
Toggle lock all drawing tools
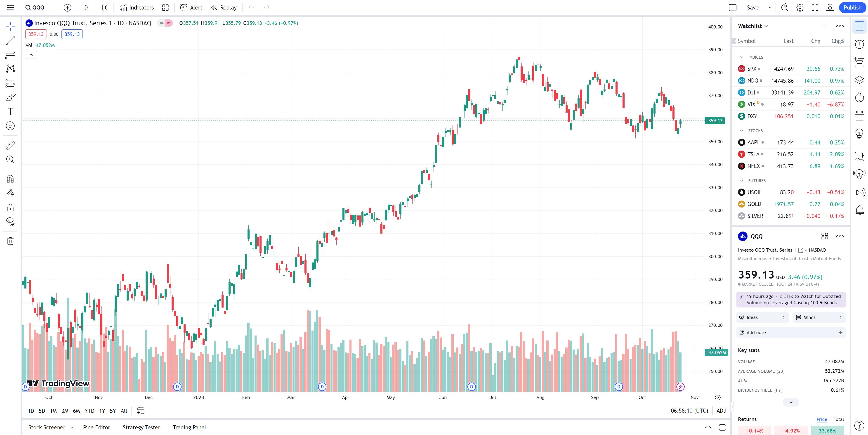[x=10, y=208]
